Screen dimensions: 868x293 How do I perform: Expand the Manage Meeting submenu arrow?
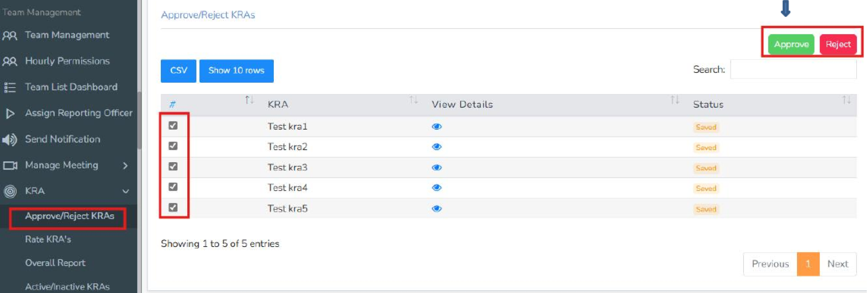pyautogui.click(x=125, y=165)
